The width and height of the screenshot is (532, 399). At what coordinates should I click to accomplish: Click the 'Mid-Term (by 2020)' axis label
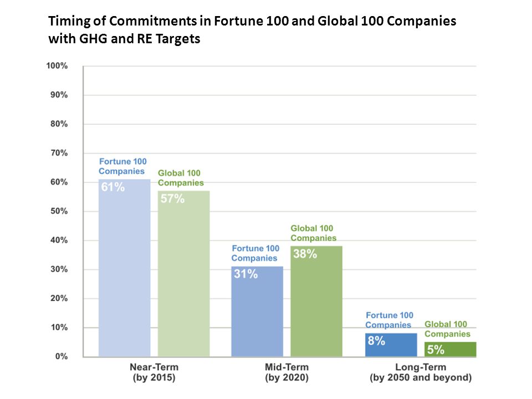tap(287, 372)
